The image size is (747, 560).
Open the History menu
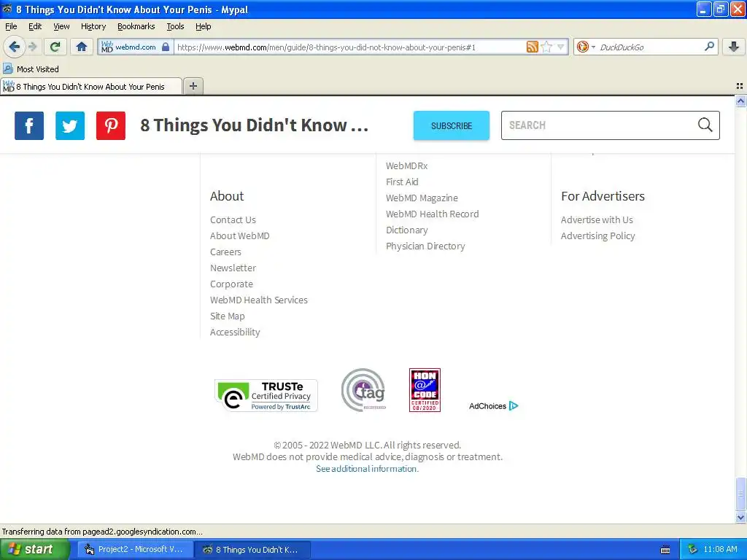93,26
